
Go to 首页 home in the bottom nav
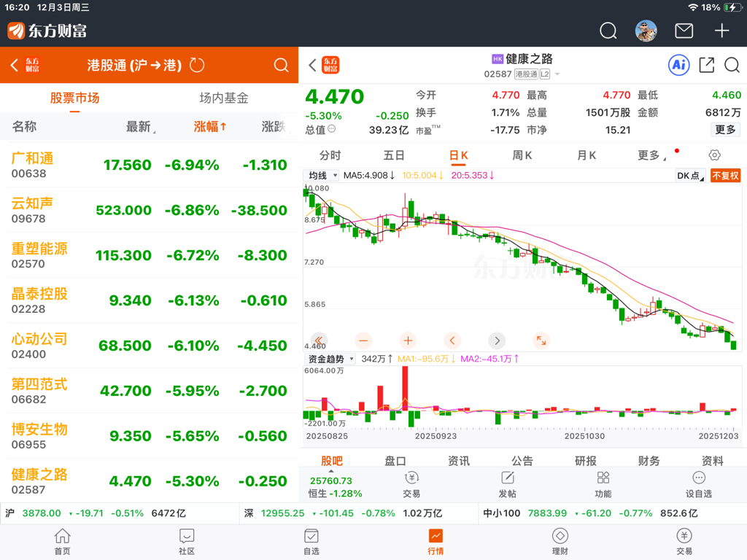click(63, 542)
